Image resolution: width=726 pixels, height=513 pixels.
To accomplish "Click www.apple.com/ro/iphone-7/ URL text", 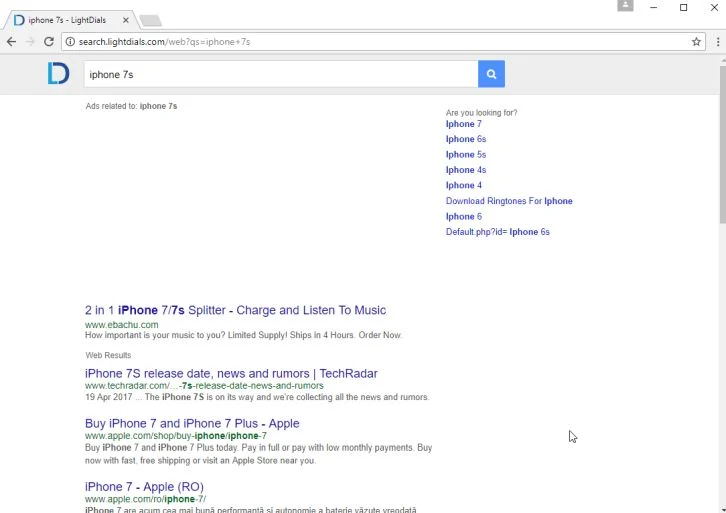I will 145,499.
